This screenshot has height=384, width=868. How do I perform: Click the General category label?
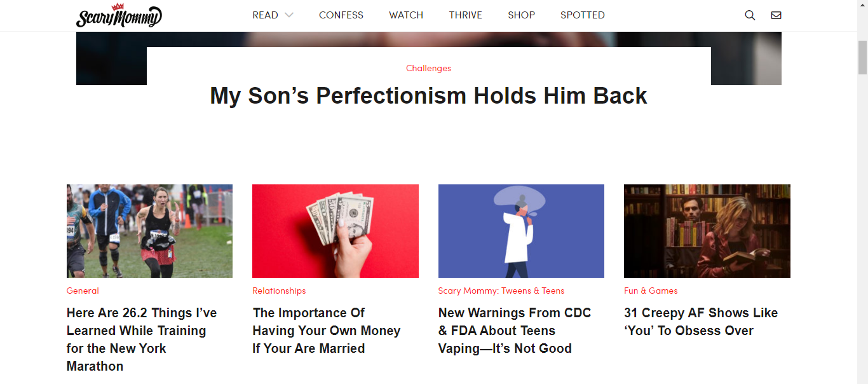(x=83, y=291)
